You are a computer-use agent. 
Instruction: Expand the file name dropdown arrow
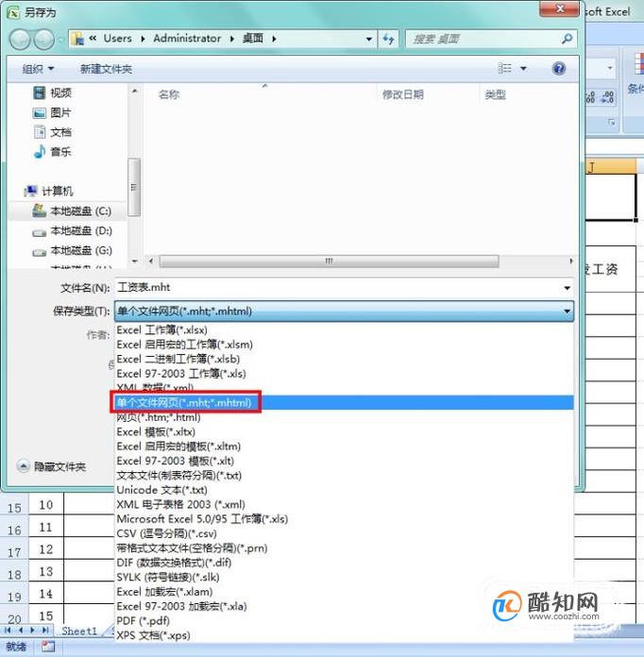[567, 288]
